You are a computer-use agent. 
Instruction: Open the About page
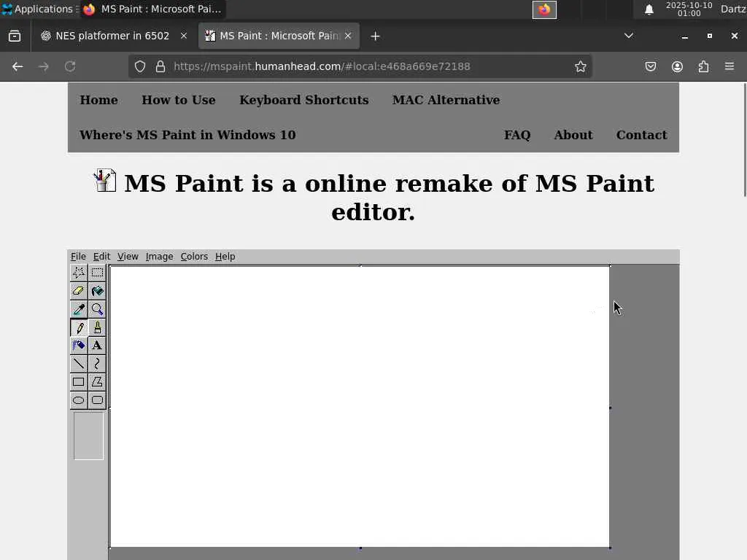[573, 135]
